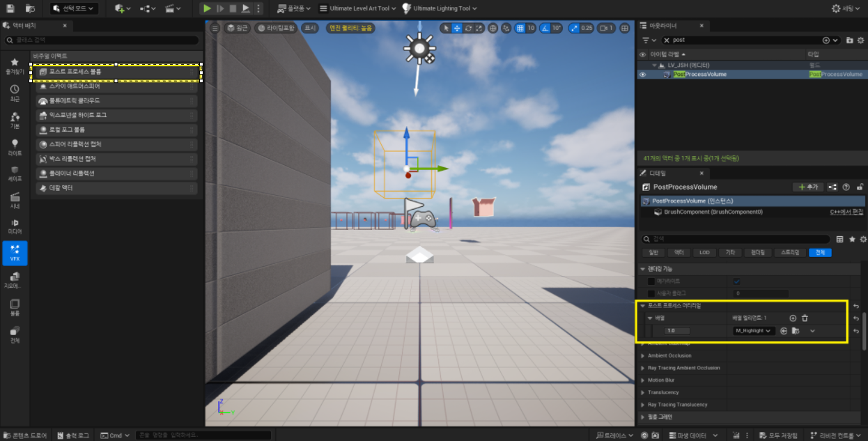Choose the rotate tool in viewport

point(468,28)
